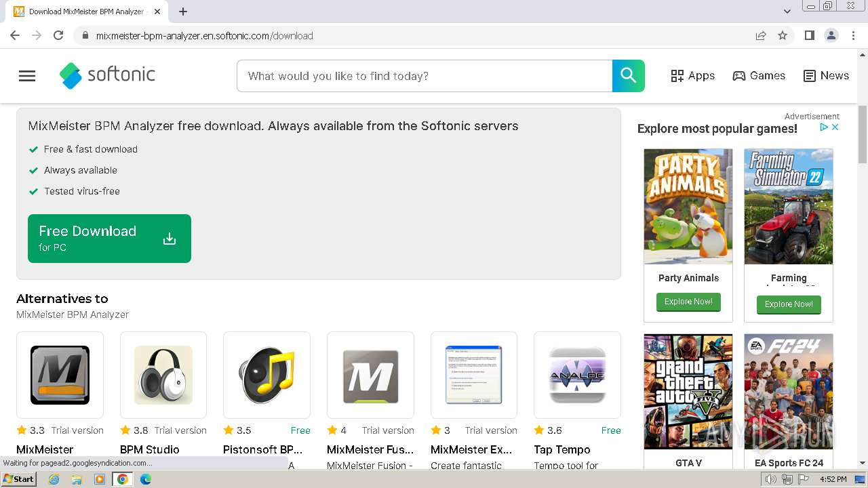The image size is (868, 488).
Task: Close the advertisement with the X icon
Action: click(x=835, y=127)
